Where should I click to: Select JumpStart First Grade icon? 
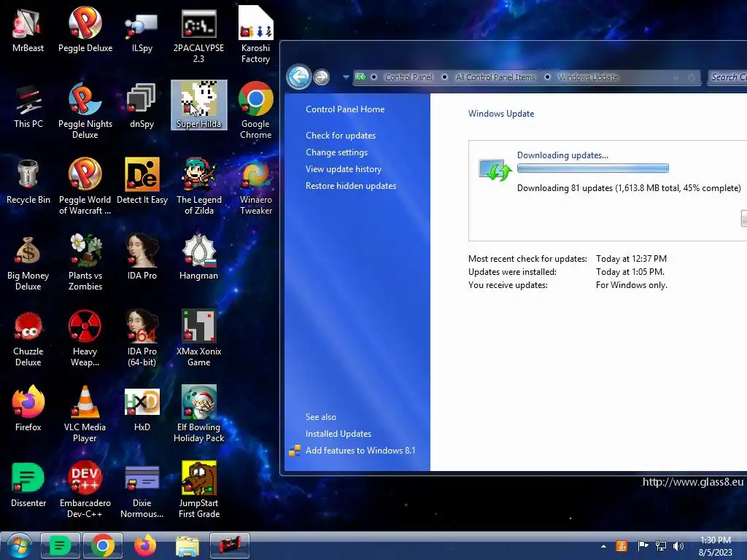tap(198, 489)
